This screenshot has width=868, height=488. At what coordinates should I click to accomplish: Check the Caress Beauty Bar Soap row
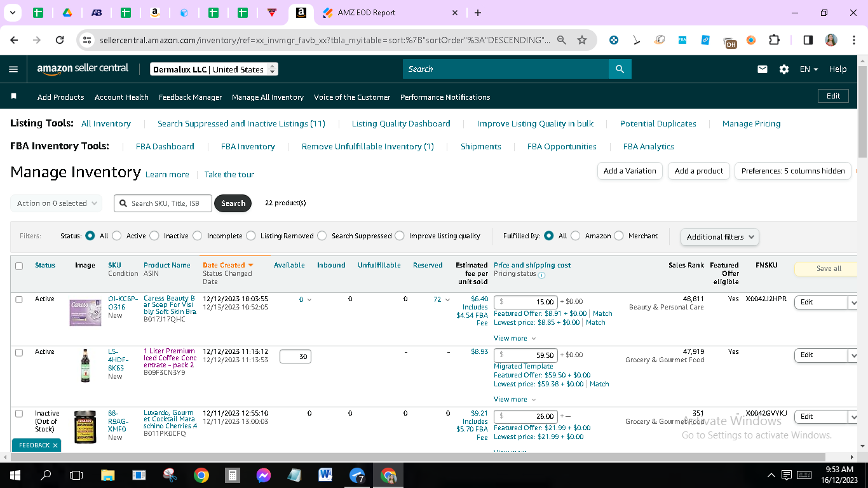click(x=19, y=299)
